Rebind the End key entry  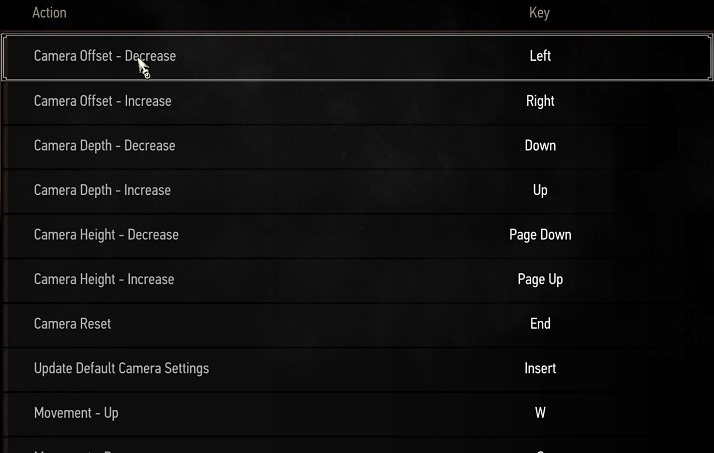[540, 324]
